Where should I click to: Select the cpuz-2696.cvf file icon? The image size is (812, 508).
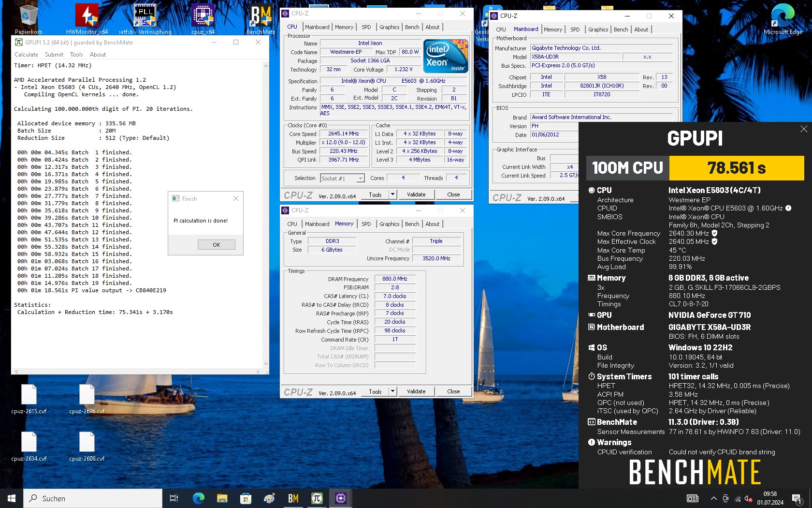pos(87,399)
